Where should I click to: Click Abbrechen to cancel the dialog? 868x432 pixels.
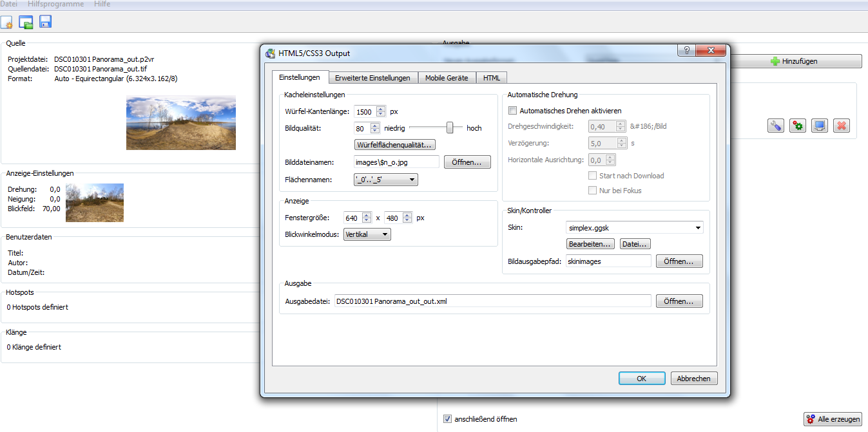693,379
